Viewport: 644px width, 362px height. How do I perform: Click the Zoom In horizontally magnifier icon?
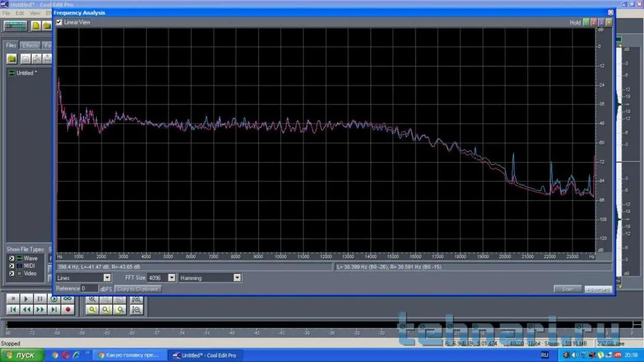[x=92, y=299]
